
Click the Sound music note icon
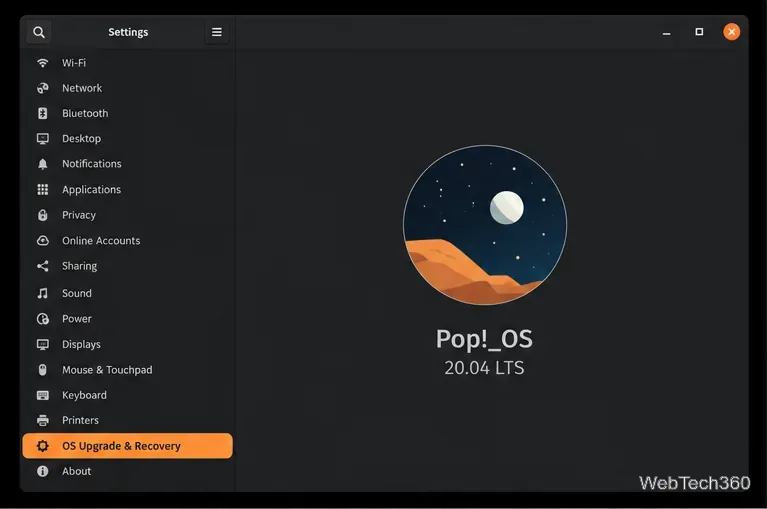coord(43,293)
